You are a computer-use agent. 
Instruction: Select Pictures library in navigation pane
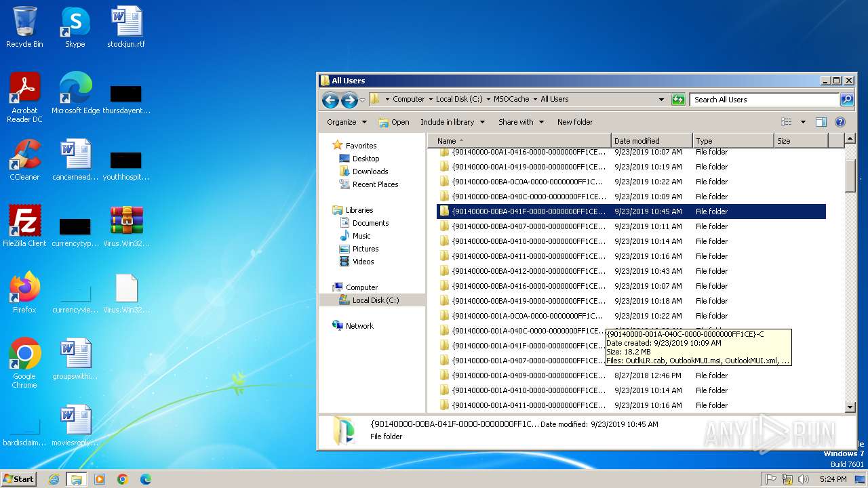366,249
